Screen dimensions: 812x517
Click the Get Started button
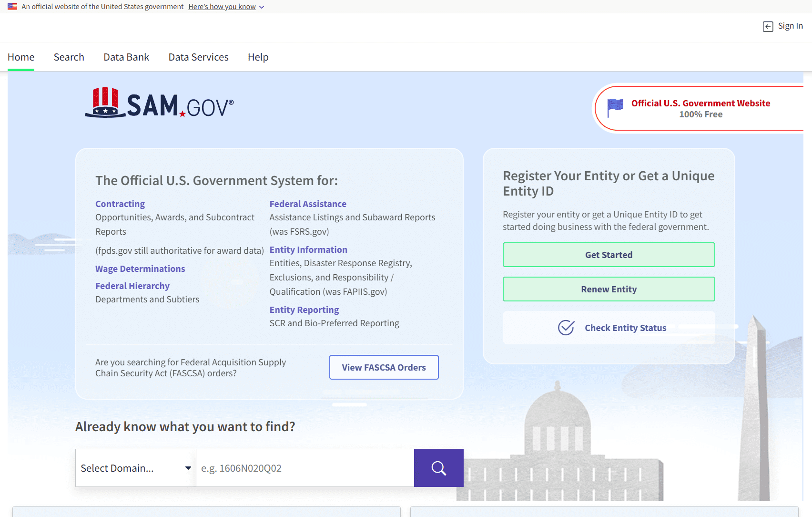609,255
